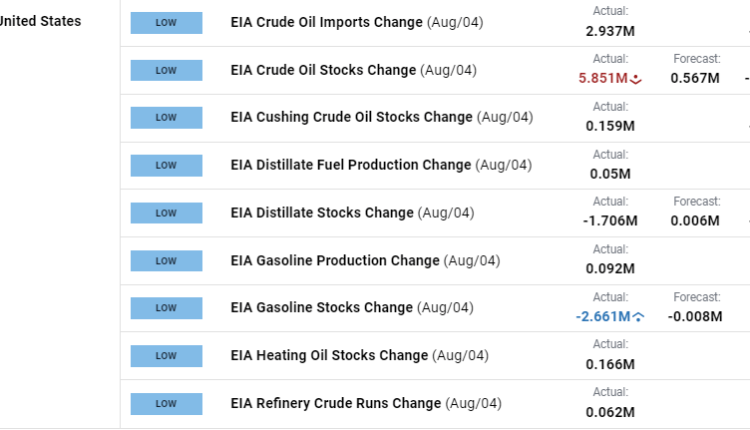Click LOW badge for Distillate Fuel Production Change
This screenshot has width=750, height=430.
tap(166, 165)
